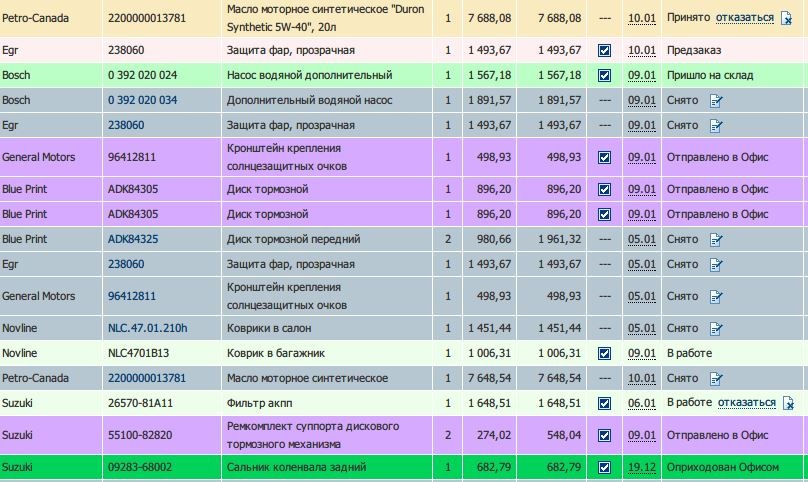Select description Ремкомплект суппорта дискового тормозного механизма
The width and height of the screenshot is (808, 482).
click(x=313, y=435)
